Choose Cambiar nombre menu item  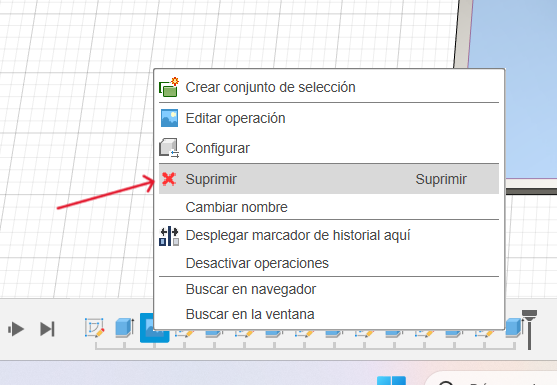329,207
